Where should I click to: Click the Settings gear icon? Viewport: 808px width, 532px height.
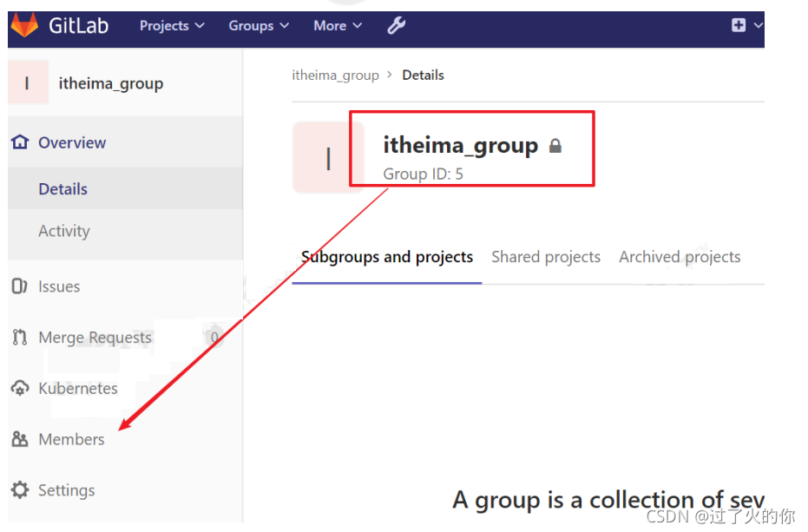click(20, 489)
